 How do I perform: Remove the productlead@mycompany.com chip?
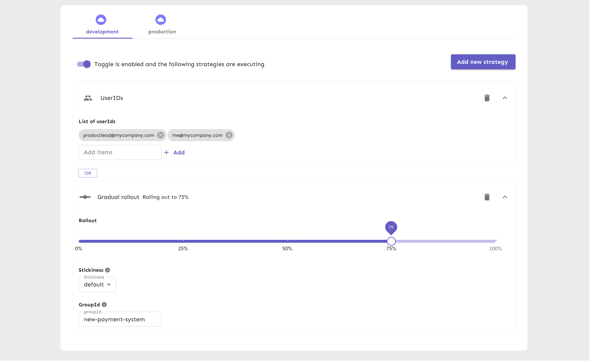161,135
